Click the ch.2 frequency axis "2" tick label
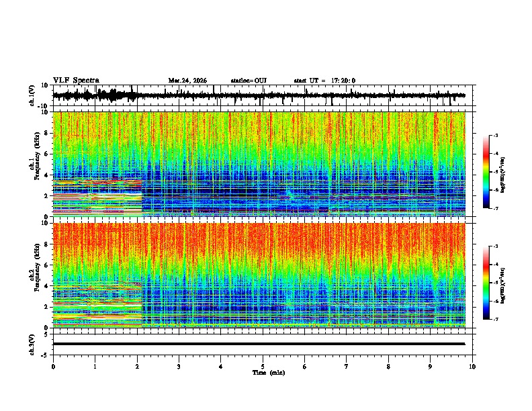Viewport: 532px width, 411px height. tap(47, 307)
